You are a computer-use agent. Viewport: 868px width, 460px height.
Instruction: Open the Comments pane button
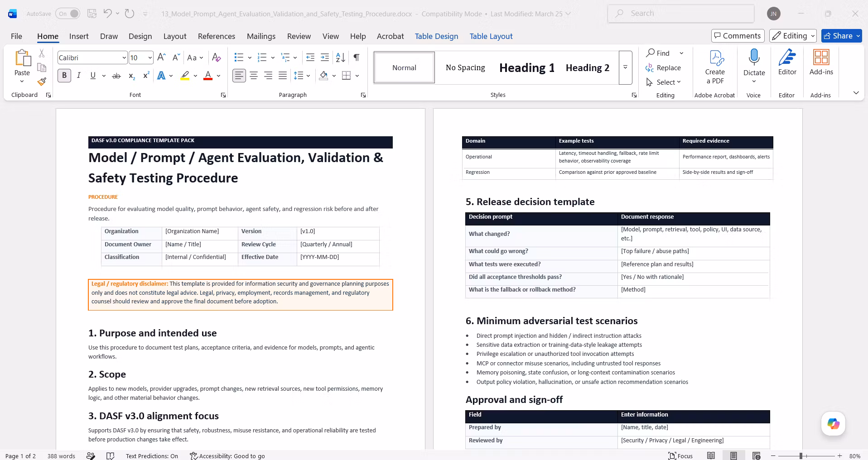[738, 36]
